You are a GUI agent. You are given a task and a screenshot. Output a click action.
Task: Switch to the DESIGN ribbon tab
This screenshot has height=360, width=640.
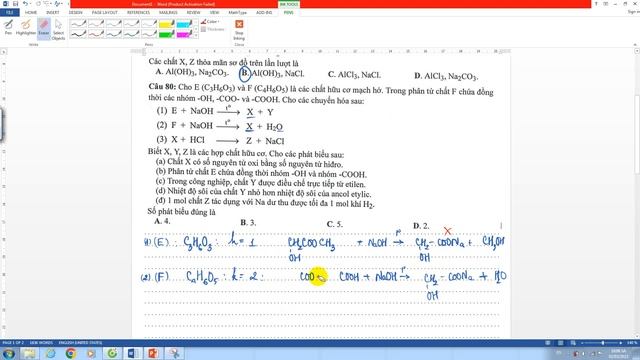pos(76,13)
